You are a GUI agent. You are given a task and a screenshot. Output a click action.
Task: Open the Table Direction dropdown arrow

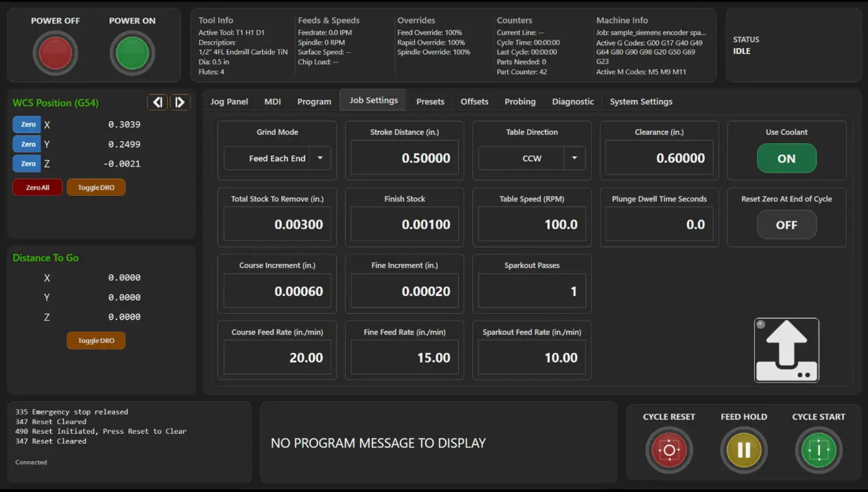[x=575, y=158]
